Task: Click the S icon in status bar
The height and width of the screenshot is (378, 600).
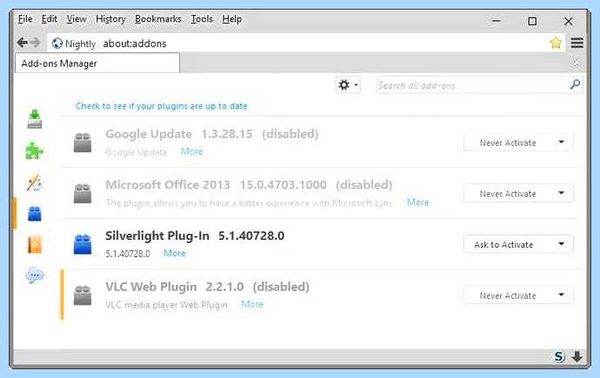Action: pos(559,357)
